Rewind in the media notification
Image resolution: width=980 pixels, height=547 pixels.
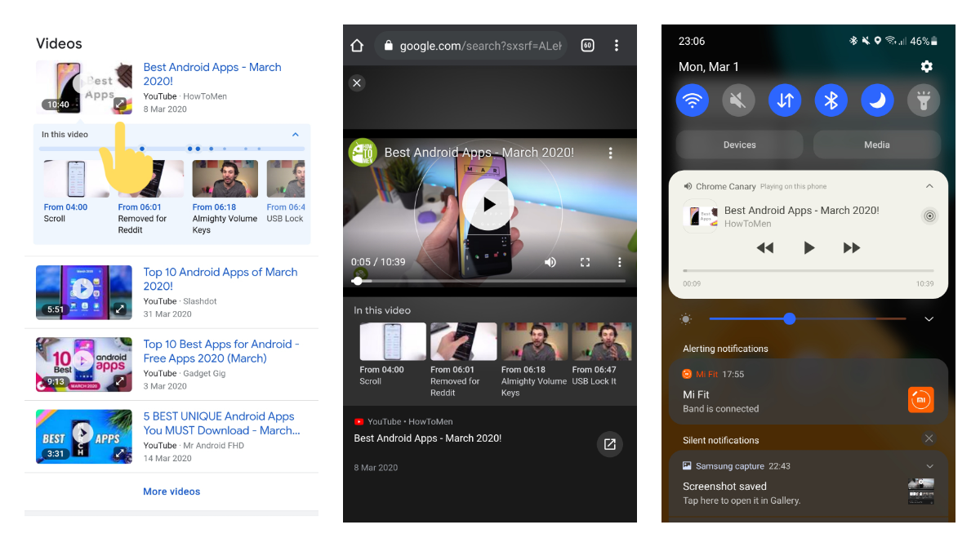(x=765, y=247)
